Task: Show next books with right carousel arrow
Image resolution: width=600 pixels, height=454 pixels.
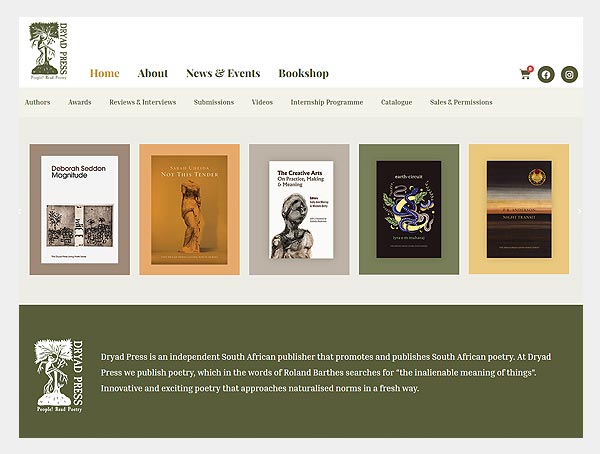Action: coord(579,211)
